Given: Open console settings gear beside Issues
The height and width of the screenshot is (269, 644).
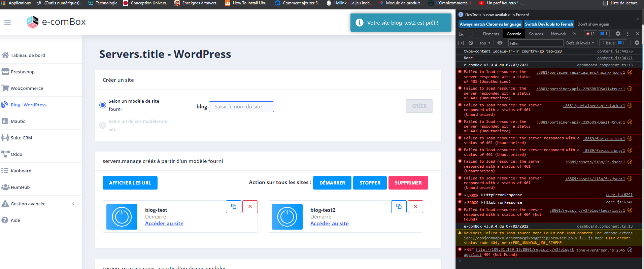Looking at the screenshot, I should point(637,43).
